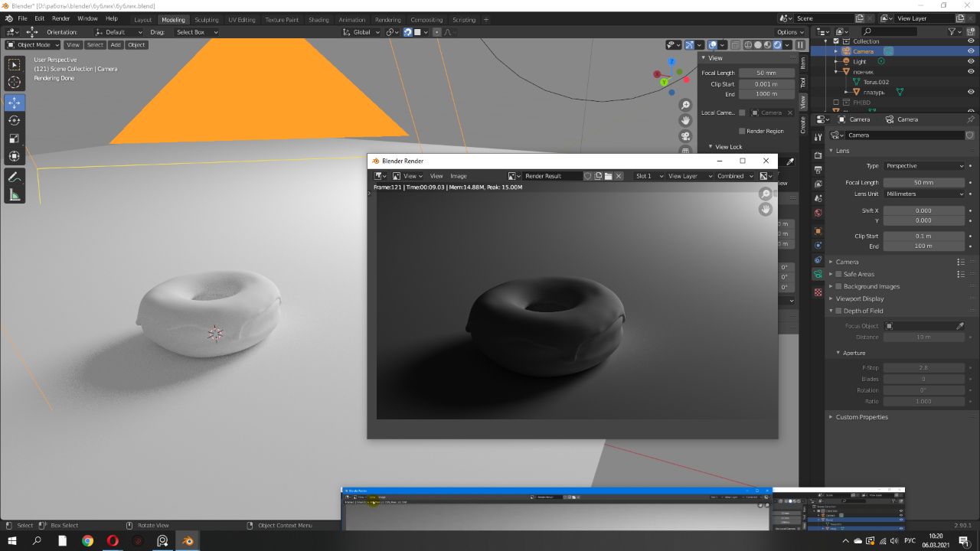Click the Add button in viewport header
The image size is (980, 551).
pos(116,45)
